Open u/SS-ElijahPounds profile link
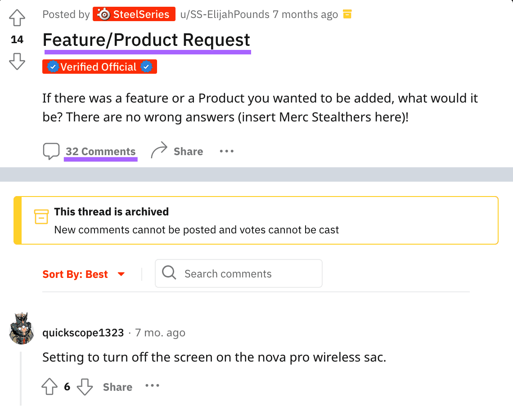 [225, 14]
